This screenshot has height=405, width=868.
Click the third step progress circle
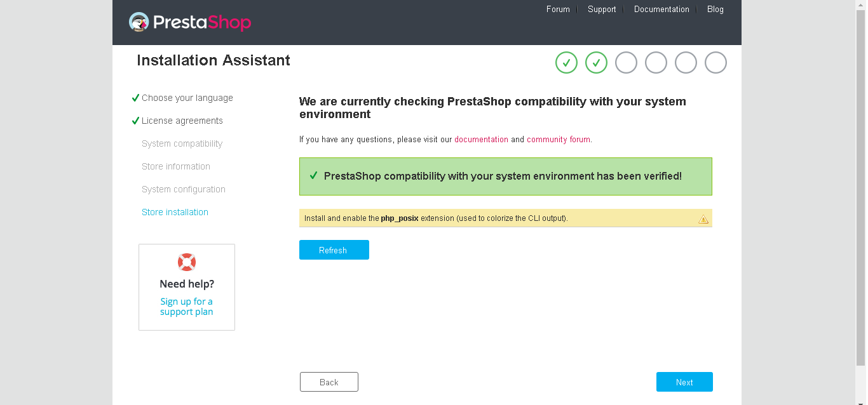point(626,63)
